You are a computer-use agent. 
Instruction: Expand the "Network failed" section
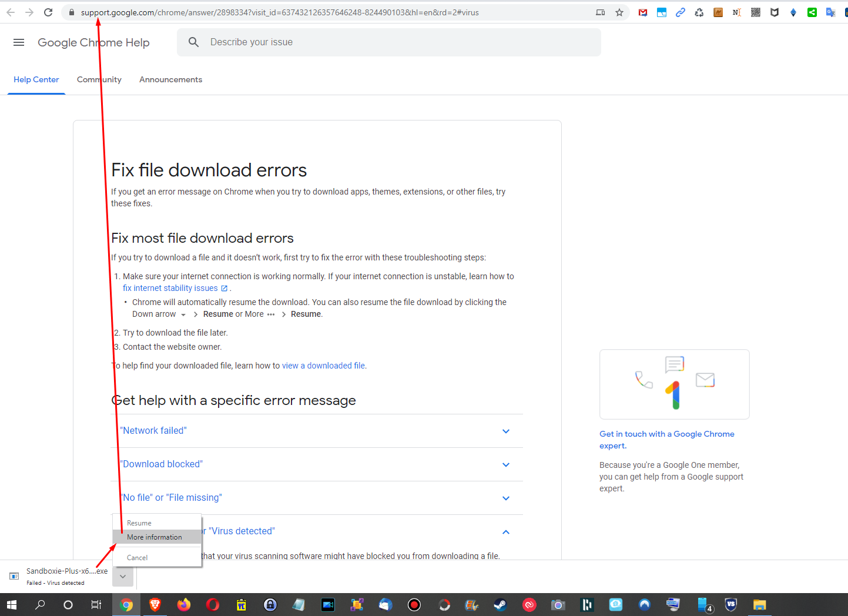point(505,431)
